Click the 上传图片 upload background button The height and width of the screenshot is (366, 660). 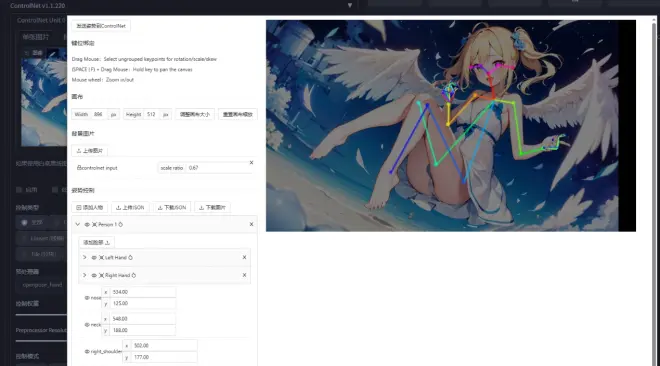(90, 151)
